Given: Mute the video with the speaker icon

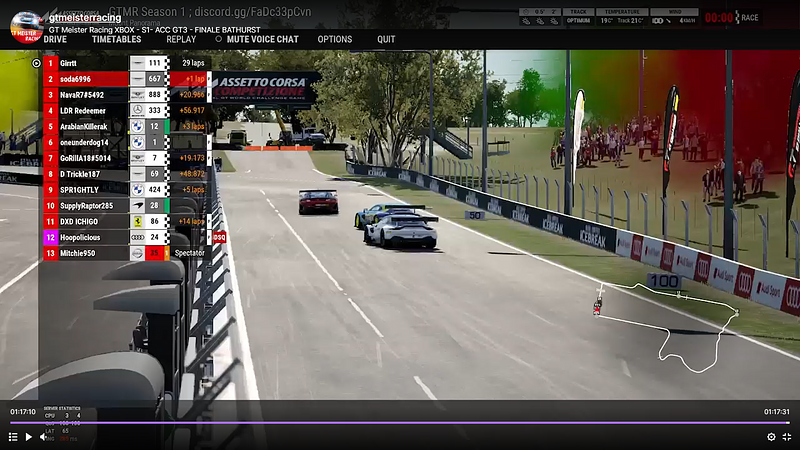Looking at the screenshot, I should [44, 437].
